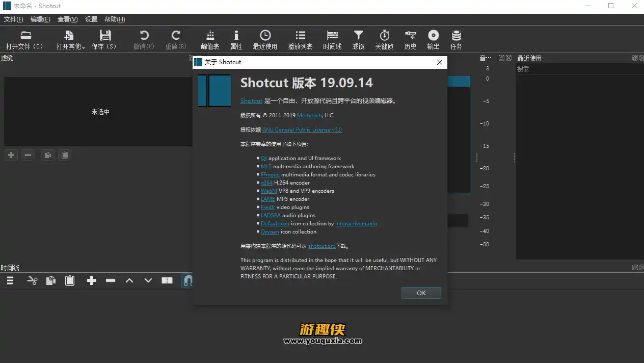Close the audio peak meter panel

click(x=508, y=58)
